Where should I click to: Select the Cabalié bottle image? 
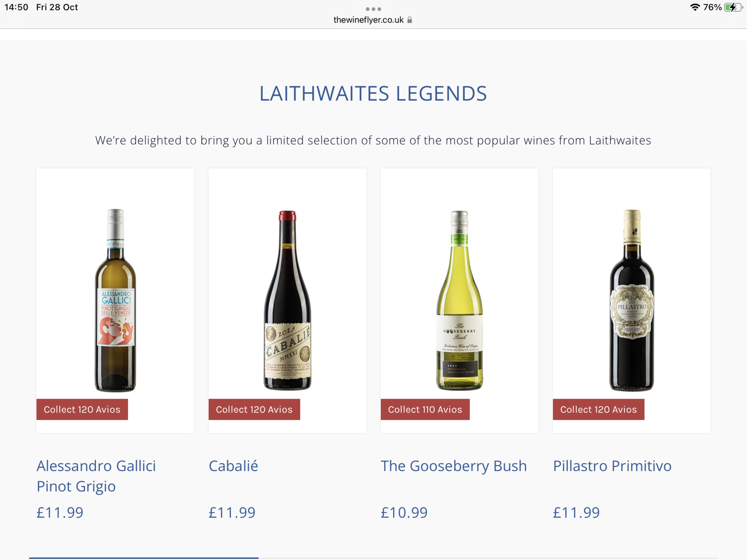tap(287, 300)
